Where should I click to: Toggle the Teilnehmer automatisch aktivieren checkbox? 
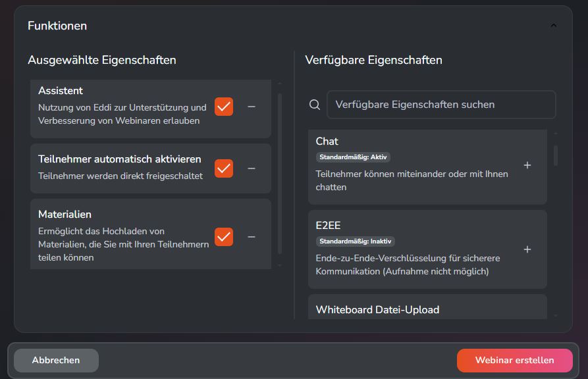coord(223,168)
